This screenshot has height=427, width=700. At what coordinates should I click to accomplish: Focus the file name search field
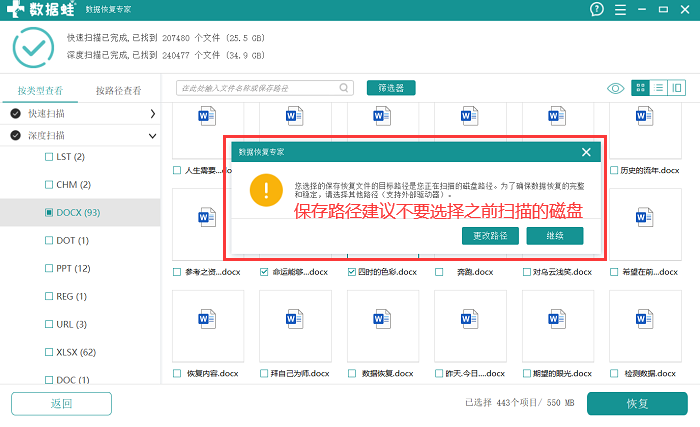(x=259, y=88)
